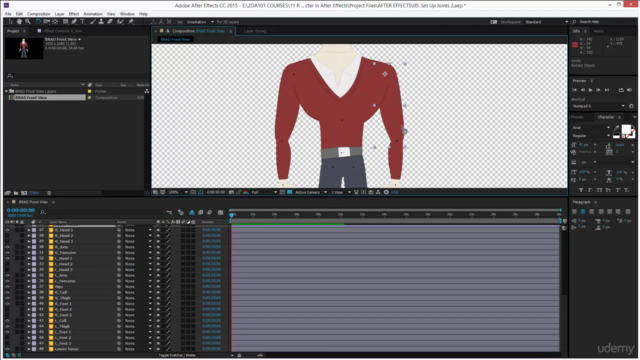The height and width of the screenshot is (360, 640).
Task: Select the Horizontal Type tool
Action: pyautogui.click(x=82, y=22)
